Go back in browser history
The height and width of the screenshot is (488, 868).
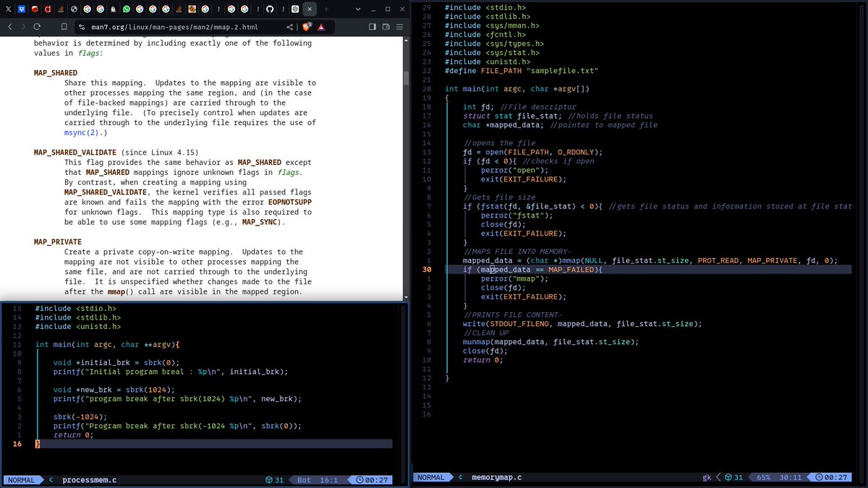click(x=11, y=27)
